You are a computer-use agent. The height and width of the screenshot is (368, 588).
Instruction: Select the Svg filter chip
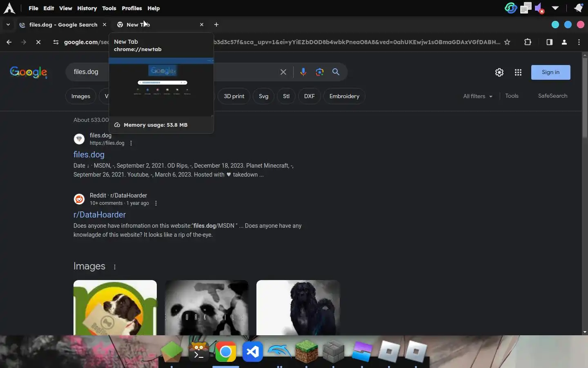coord(264,96)
